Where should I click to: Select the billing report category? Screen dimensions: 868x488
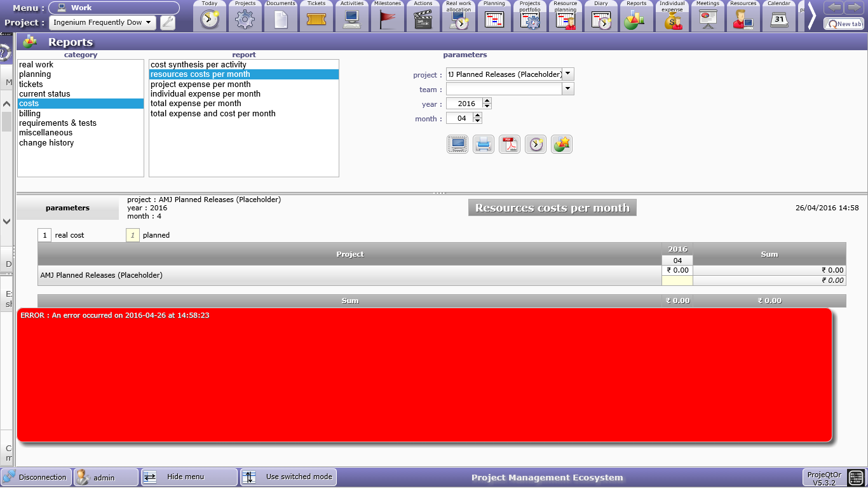coord(30,114)
